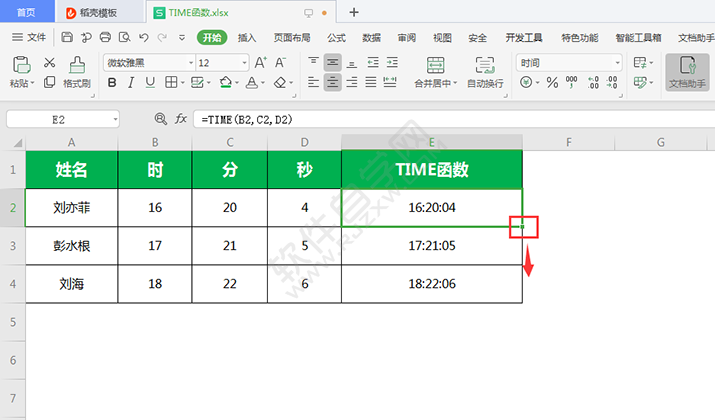Align text to top of cell
The image size is (715, 420).
[313, 62]
